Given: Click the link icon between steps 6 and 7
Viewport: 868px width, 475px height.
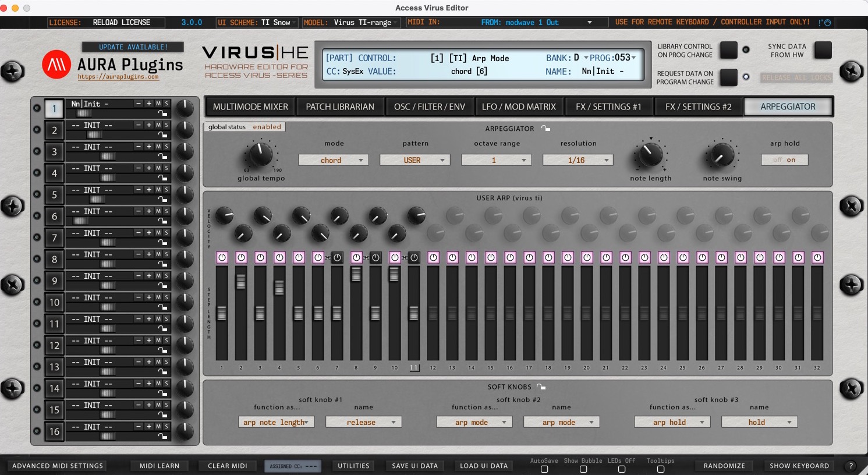Looking at the screenshot, I should 328,258.
